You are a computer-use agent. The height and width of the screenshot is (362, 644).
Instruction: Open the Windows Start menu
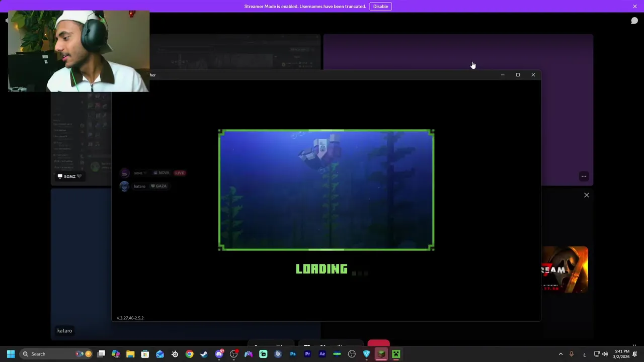11,354
